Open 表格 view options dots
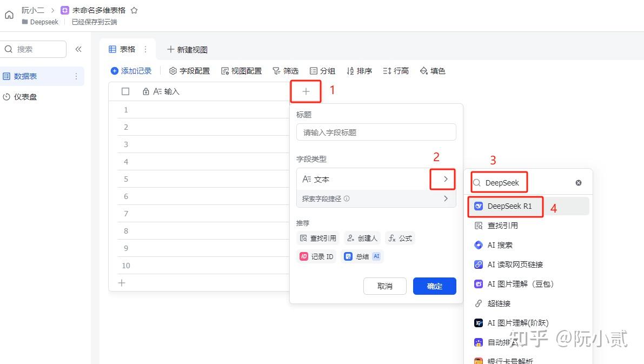 pos(145,49)
